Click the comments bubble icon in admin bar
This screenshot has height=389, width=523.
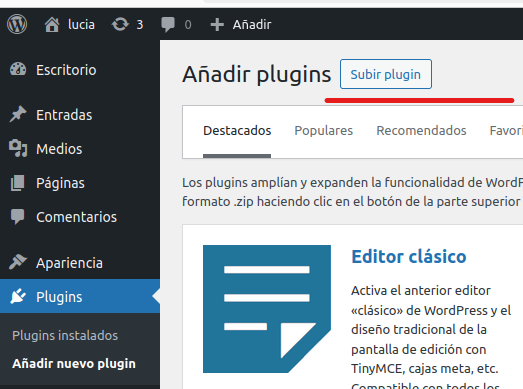coord(168,25)
